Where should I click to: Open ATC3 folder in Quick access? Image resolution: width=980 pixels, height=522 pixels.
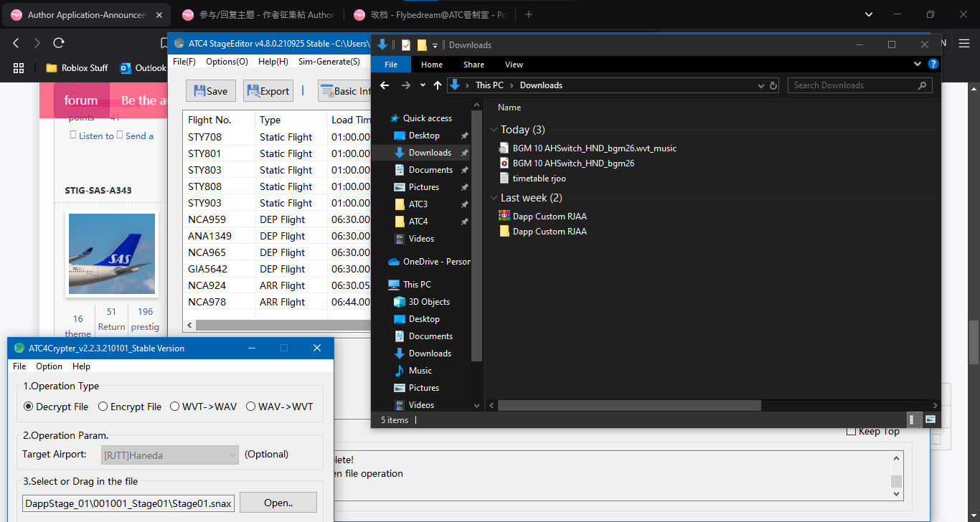tap(418, 204)
